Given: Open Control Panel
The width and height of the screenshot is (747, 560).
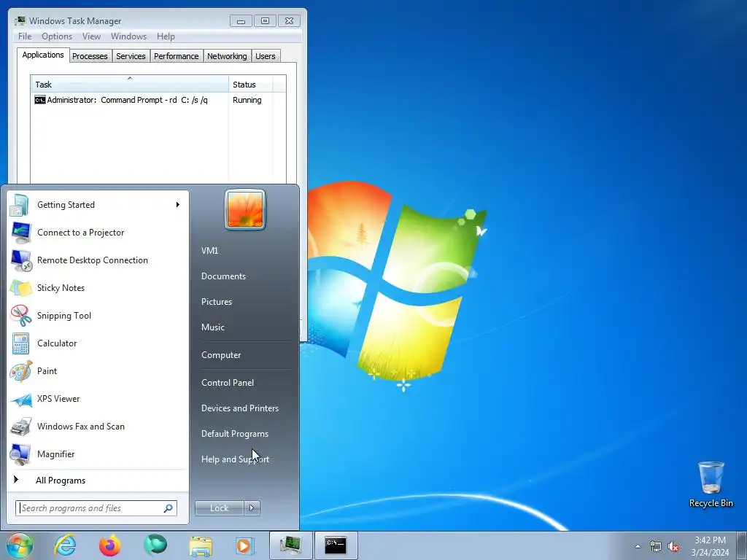Looking at the screenshot, I should point(228,382).
